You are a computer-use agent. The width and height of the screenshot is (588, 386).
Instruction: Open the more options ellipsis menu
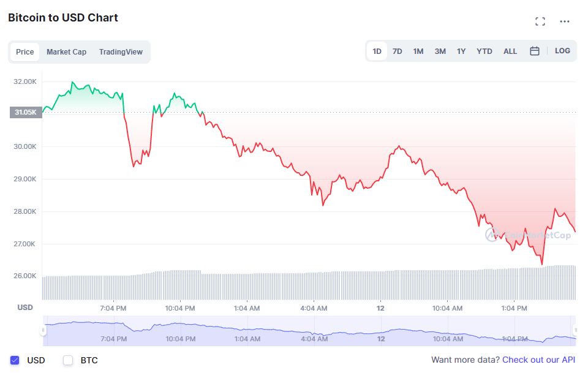point(565,21)
